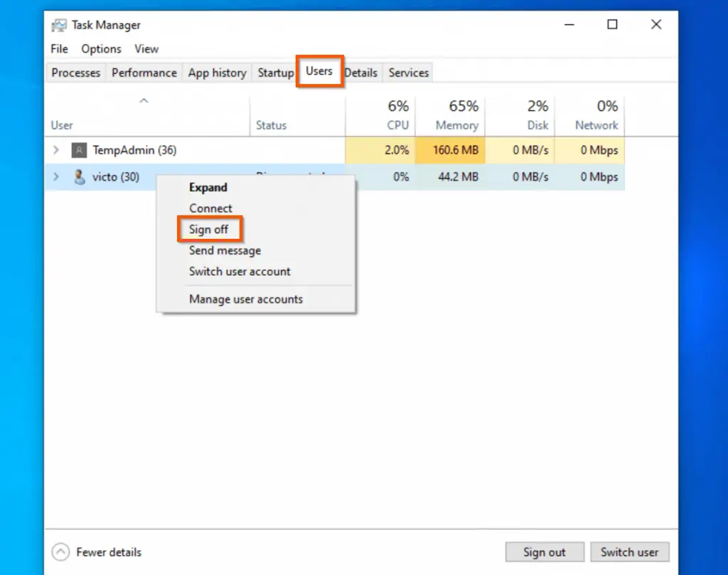Open the View menu
The image size is (728, 575).
click(x=146, y=48)
